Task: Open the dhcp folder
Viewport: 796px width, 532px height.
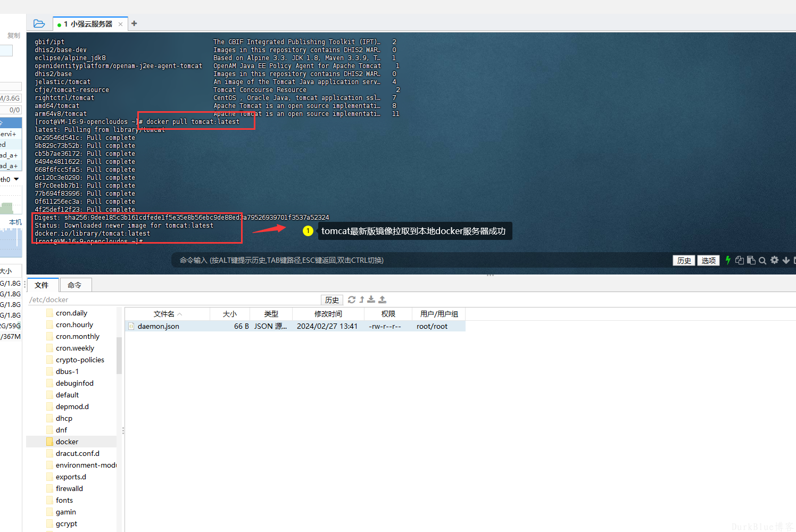Action: pos(64,418)
